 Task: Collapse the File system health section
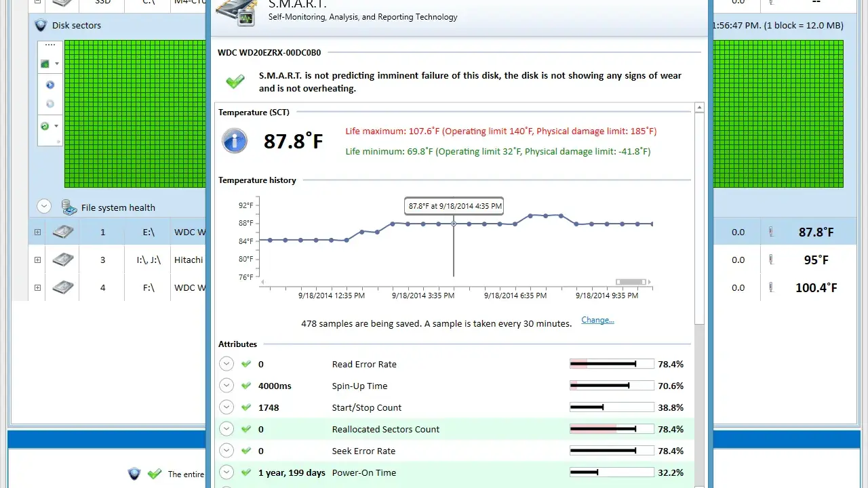click(44, 207)
